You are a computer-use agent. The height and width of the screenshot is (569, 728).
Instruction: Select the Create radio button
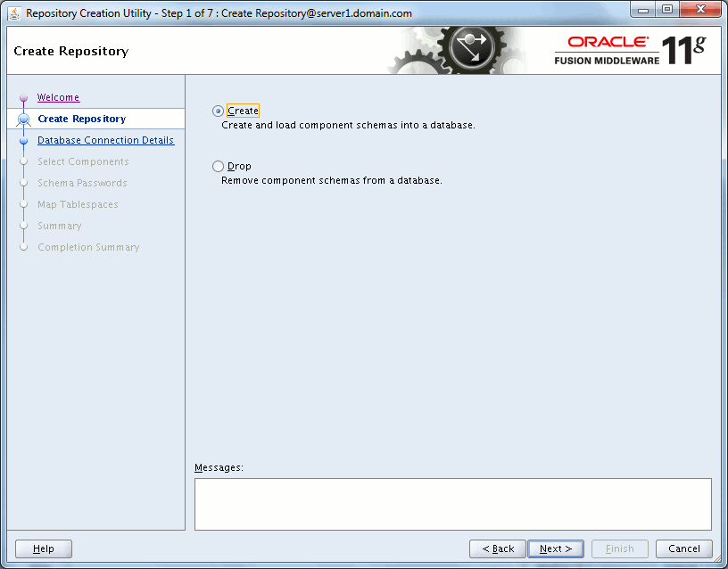pos(218,111)
